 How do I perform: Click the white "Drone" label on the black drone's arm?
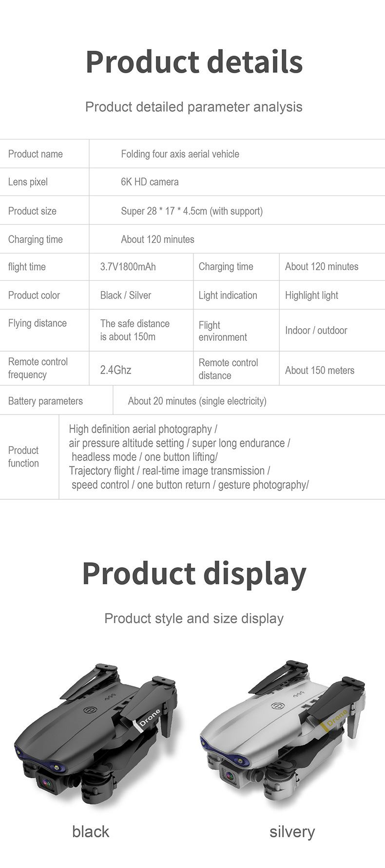click(x=149, y=718)
